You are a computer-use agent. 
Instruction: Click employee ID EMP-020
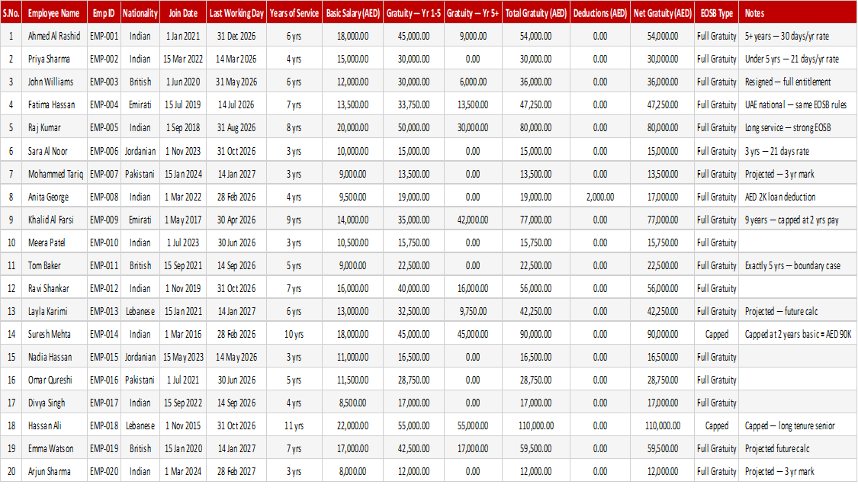[x=104, y=472]
